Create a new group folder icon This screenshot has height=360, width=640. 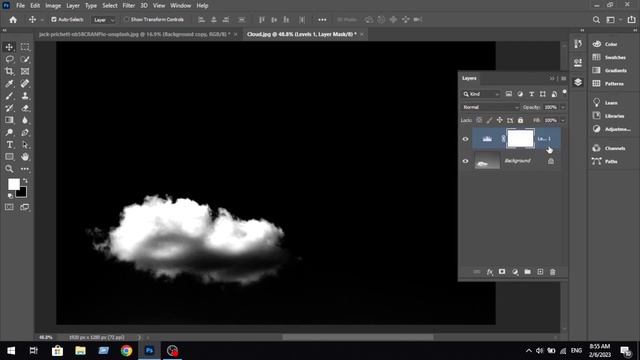point(527,272)
